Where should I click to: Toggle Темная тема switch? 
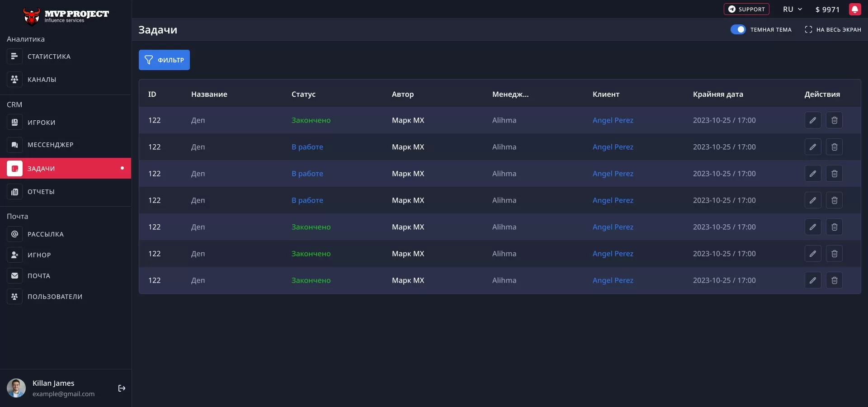click(738, 29)
